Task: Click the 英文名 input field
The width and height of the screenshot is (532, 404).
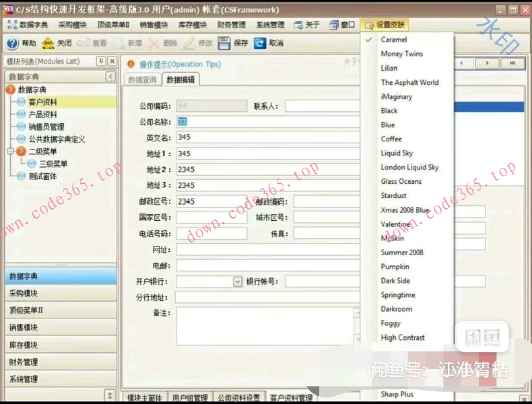Action: click(x=268, y=137)
